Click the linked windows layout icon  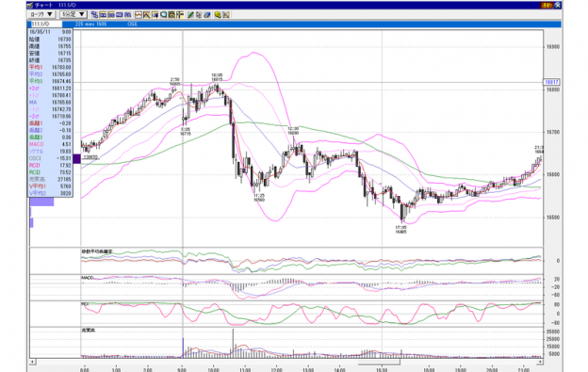94,15
